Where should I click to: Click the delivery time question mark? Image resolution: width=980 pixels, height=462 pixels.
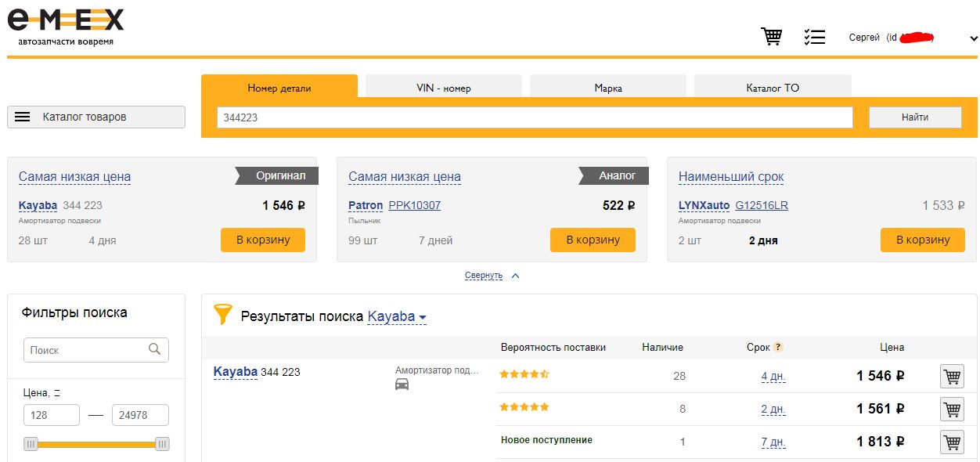pos(778,348)
